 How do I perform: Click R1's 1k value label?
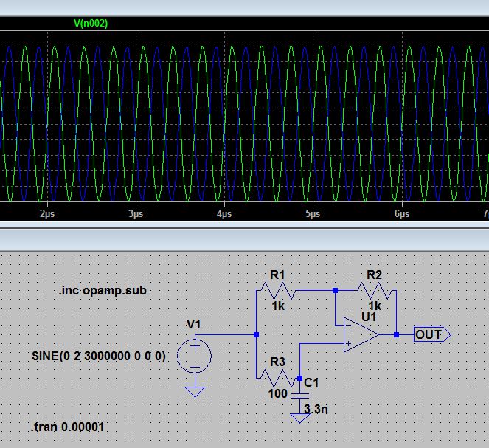(x=278, y=306)
